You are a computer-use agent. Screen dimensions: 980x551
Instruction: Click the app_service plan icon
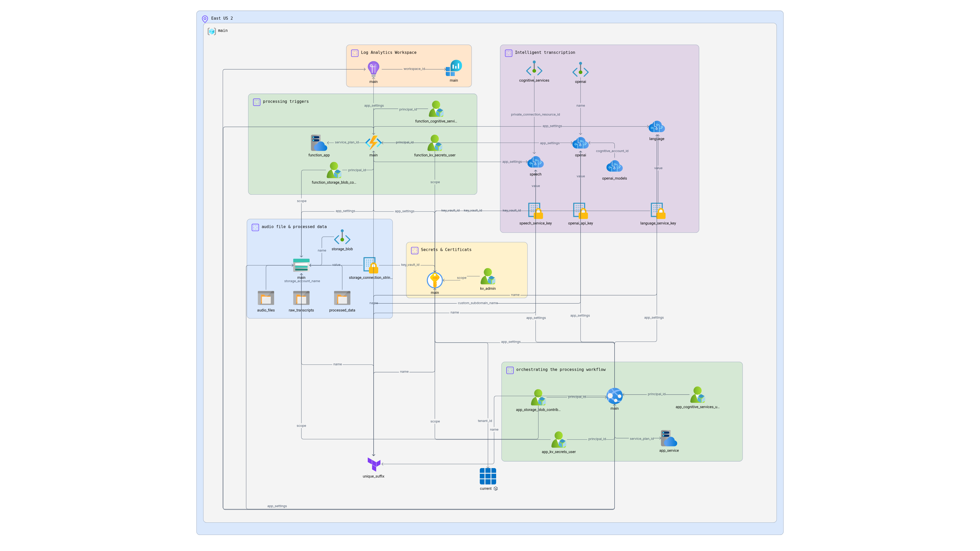click(x=669, y=439)
